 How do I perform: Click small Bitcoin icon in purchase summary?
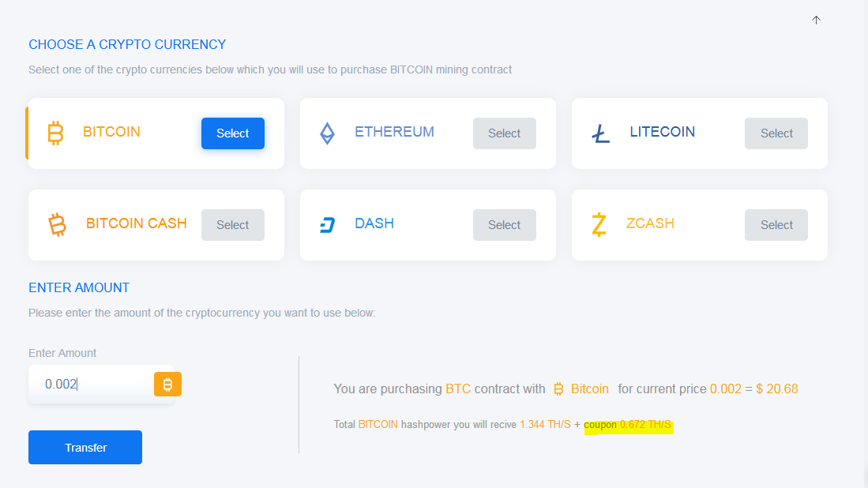click(x=558, y=389)
